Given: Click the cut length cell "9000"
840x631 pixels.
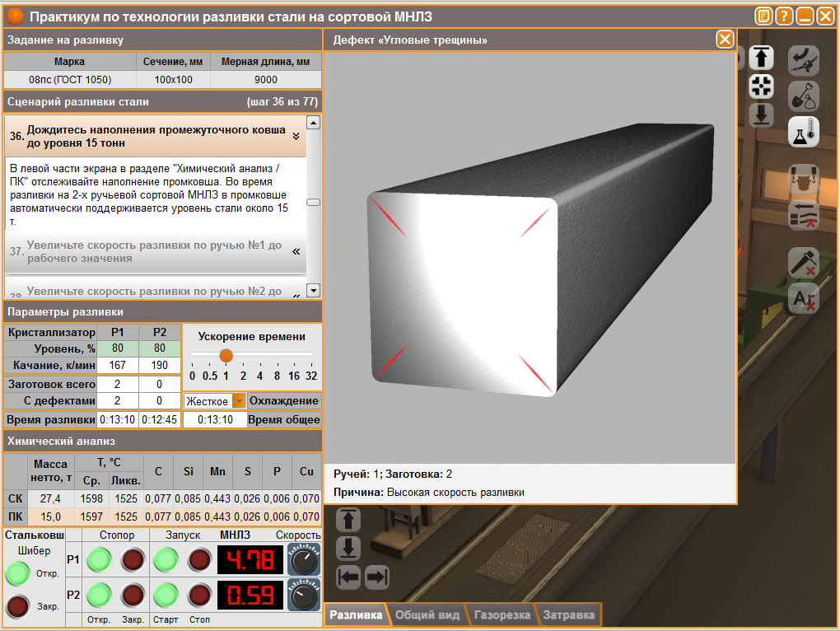Looking at the screenshot, I should (266, 80).
